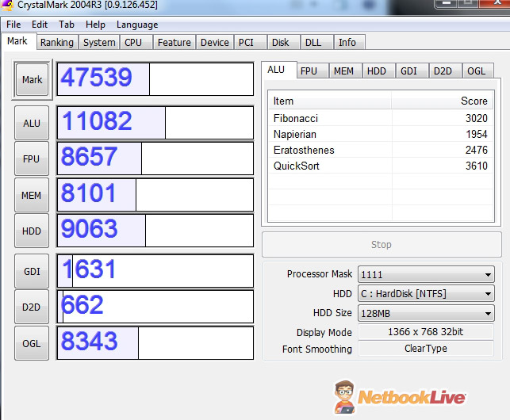Click the Display Mode value 1366 x 768 32bit
510x420 pixels.
[x=426, y=331]
